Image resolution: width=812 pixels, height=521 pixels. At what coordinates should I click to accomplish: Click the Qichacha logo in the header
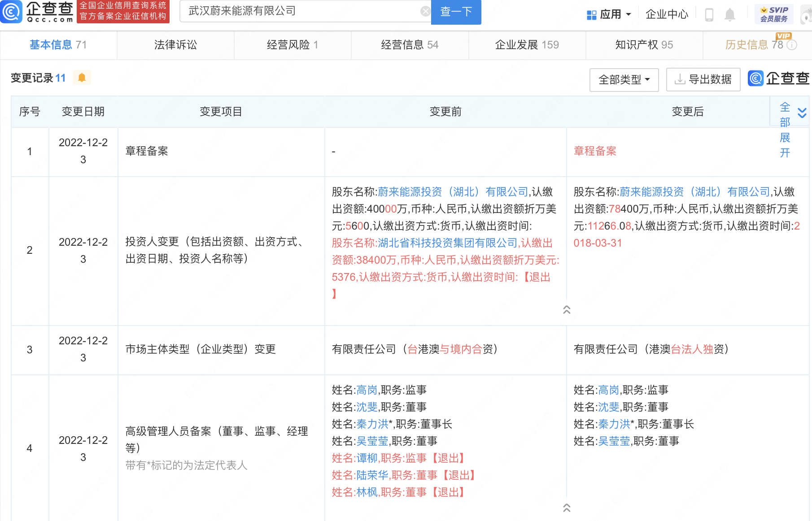[x=37, y=12]
